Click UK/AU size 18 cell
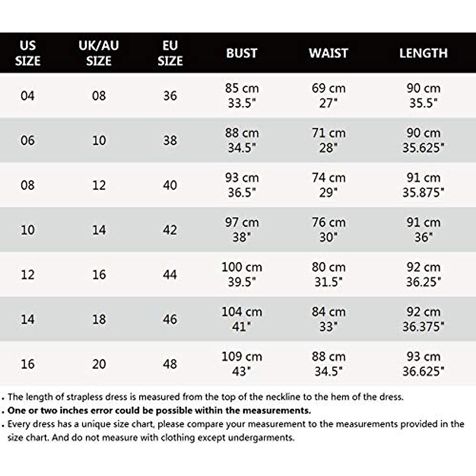This screenshot has width=476, height=476. 99,319
